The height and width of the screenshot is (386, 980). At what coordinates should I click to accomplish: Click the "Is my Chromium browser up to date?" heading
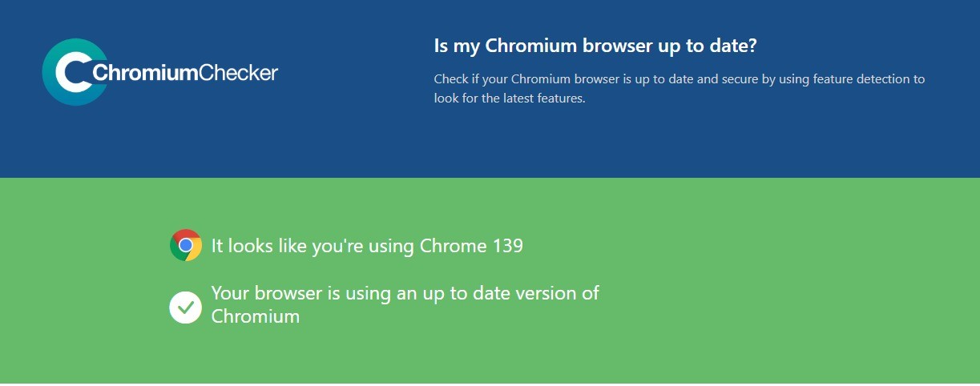[595, 46]
